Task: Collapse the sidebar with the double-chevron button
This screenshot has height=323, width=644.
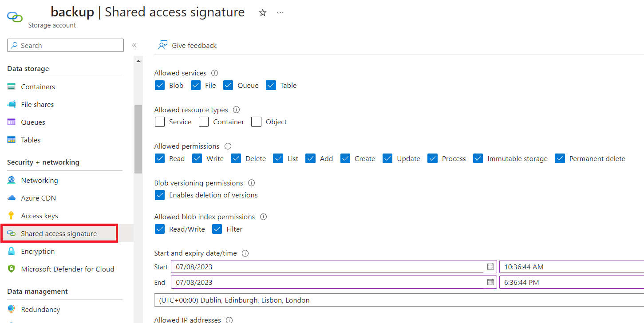Action: pos(134,45)
